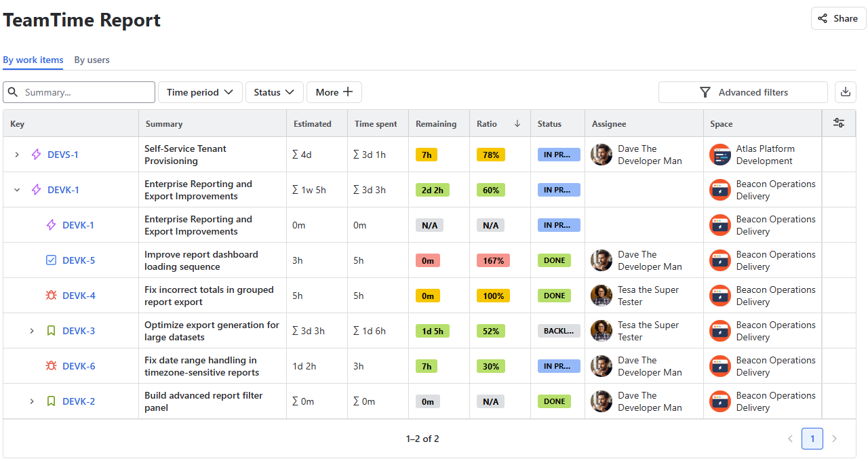The image size is (868, 461).
Task: Open Advanced filters
Action: click(x=743, y=92)
